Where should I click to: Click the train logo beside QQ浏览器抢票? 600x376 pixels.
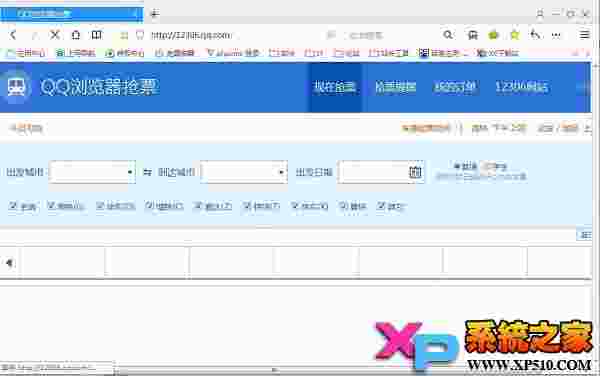pos(16,87)
